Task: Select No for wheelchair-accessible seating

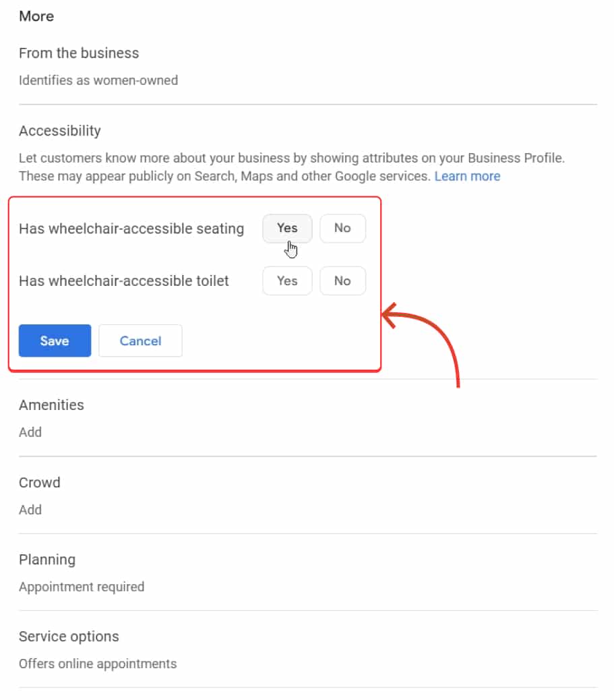Action: (342, 228)
